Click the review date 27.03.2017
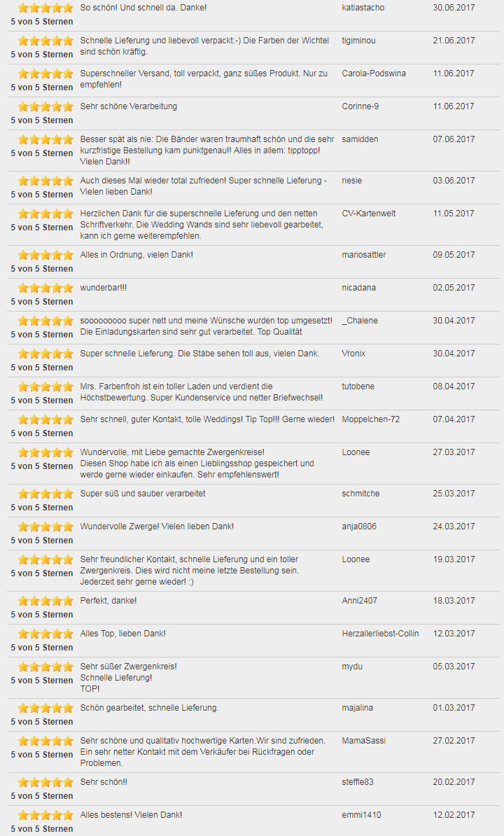 (x=454, y=452)
